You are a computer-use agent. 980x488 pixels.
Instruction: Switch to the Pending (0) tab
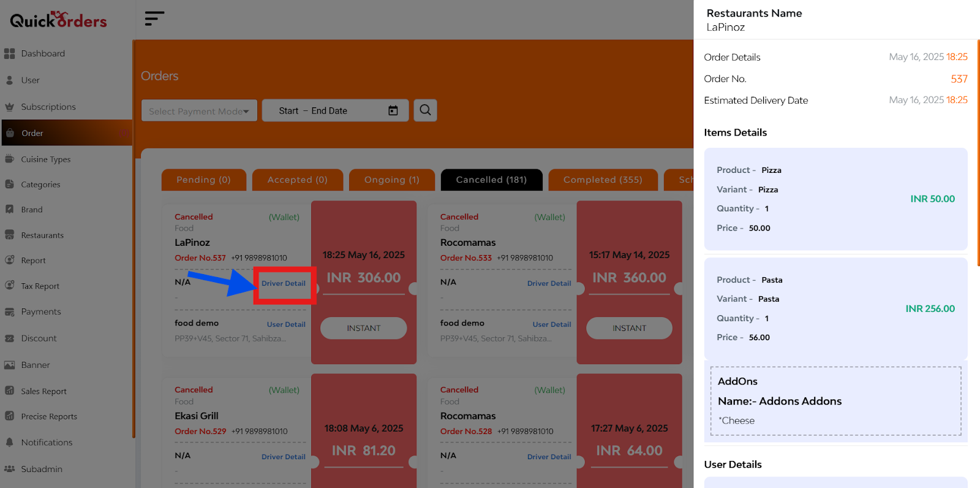point(204,180)
